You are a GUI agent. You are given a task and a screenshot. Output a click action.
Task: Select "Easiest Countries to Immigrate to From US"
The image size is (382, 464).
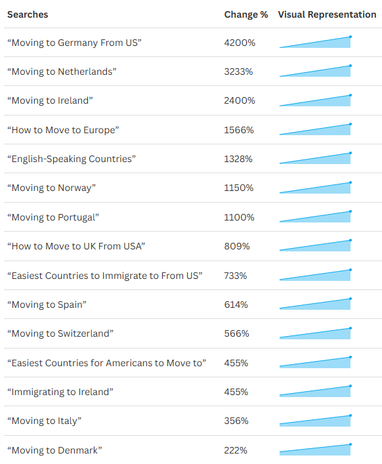[105, 276]
